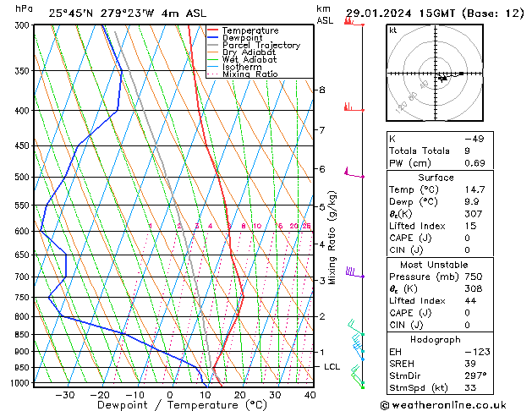
Task: Click the hodograph center wind trace
Action: click(450, 77)
